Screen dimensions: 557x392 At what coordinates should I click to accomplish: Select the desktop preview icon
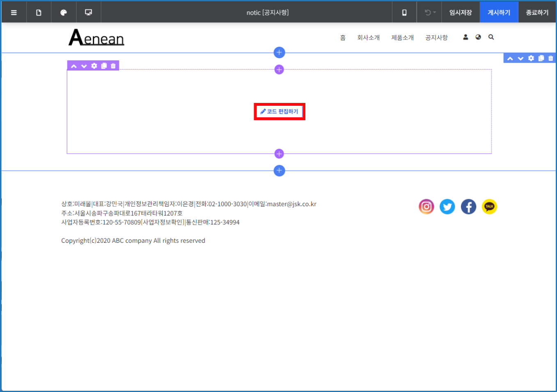click(x=88, y=12)
